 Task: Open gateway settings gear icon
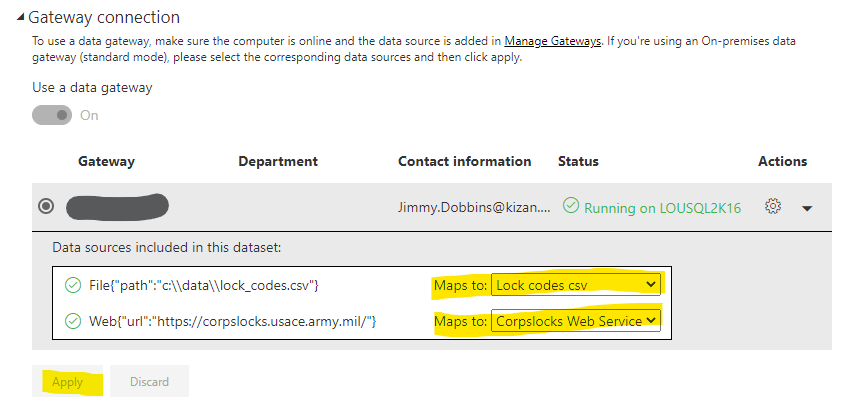[x=772, y=206]
